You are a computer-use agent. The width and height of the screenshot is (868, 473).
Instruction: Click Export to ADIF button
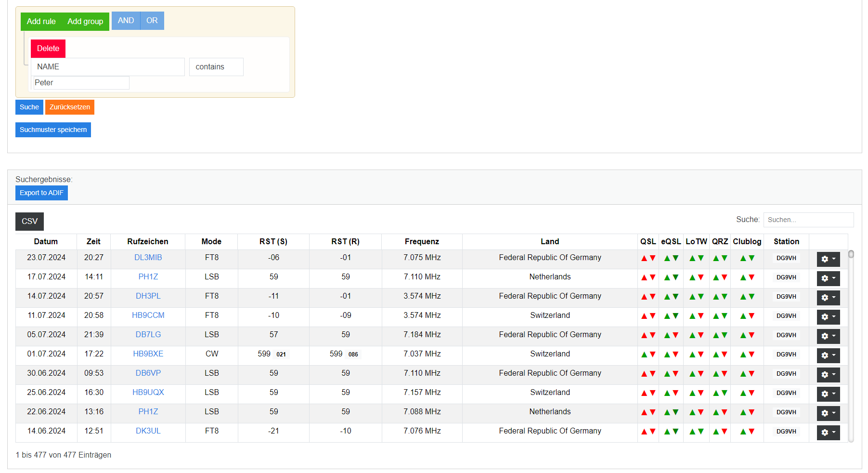pos(41,193)
